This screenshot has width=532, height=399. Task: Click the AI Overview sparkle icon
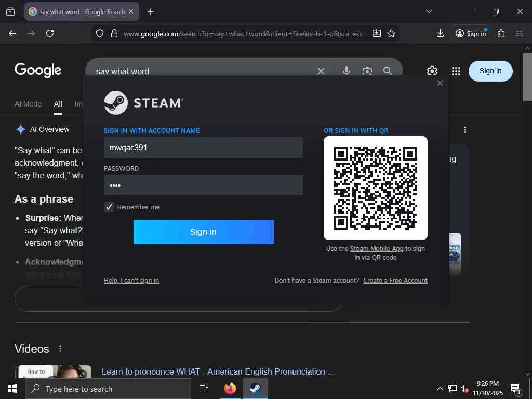pyautogui.click(x=21, y=129)
